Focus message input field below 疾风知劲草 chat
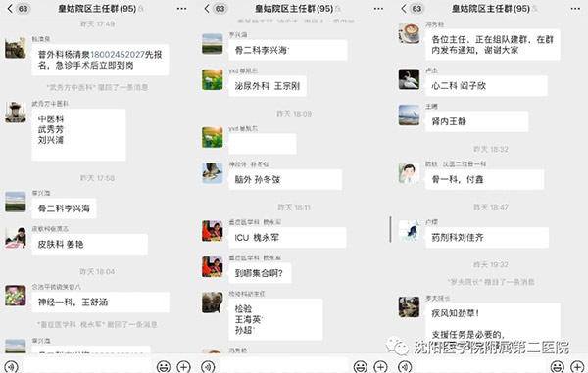Viewport: 588px width, 373px height. 481,365
